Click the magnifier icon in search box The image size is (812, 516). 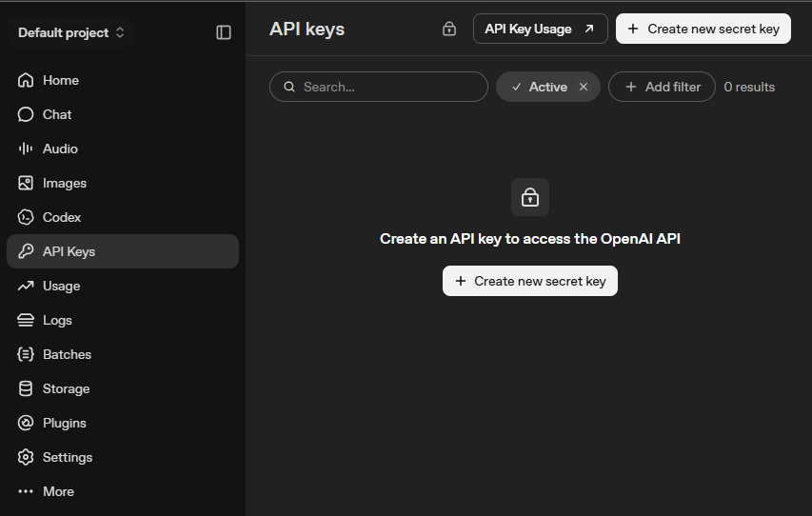click(289, 87)
